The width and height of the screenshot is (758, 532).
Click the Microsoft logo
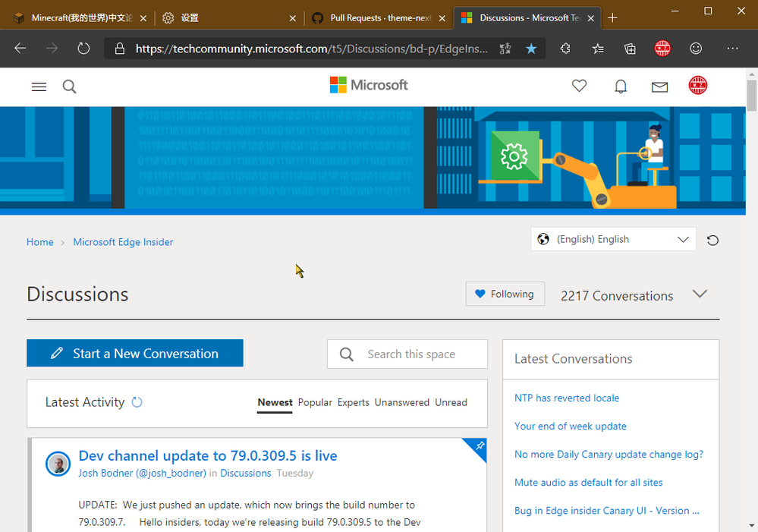point(369,85)
